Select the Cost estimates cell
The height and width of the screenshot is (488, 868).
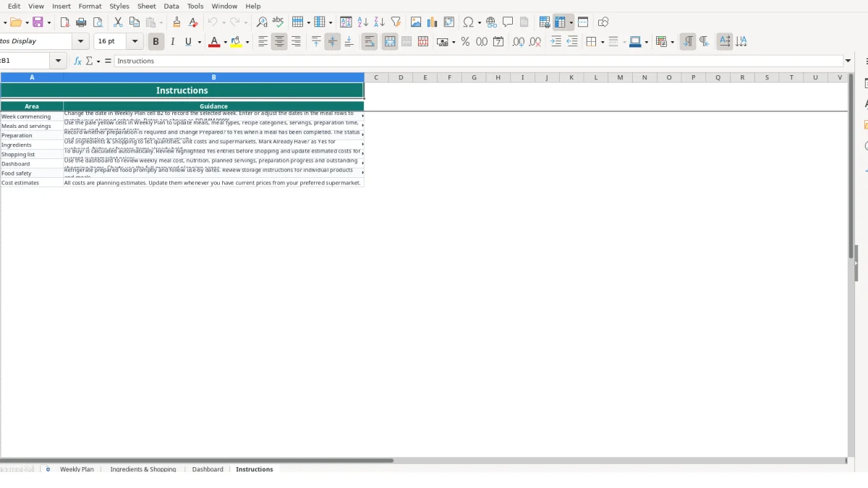32,183
